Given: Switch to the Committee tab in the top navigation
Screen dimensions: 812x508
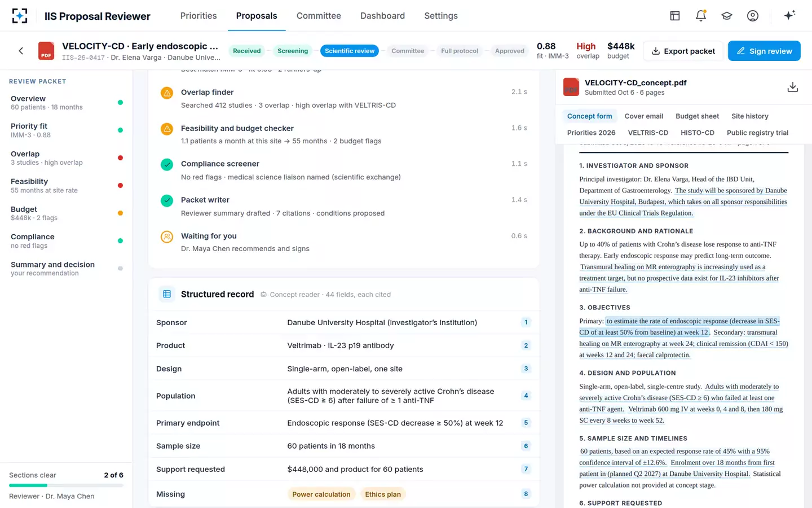Looking at the screenshot, I should (319, 16).
